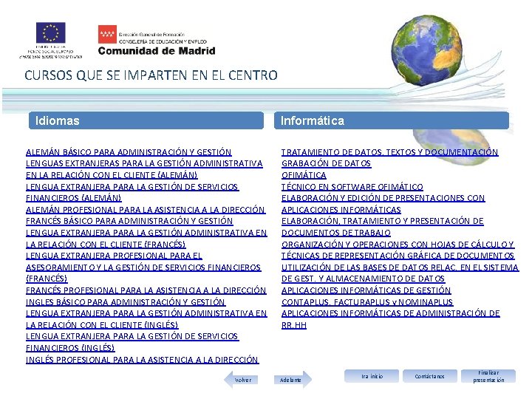Open Aplicaciones informáticas de administración de RR.HH

point(391,319)
